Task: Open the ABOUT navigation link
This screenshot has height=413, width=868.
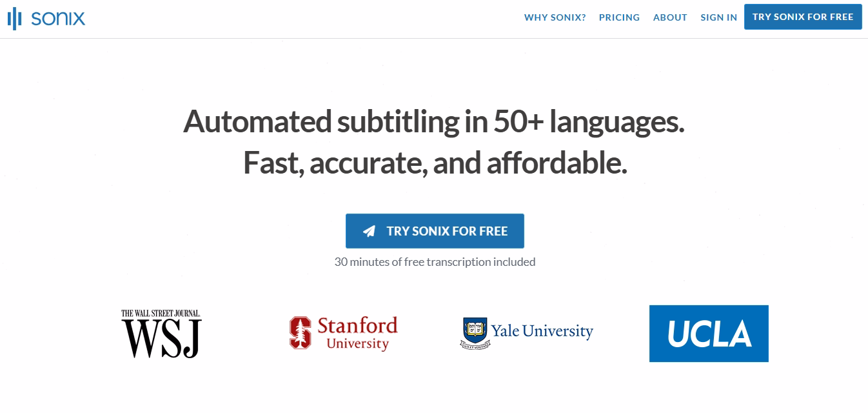Action: click(x=670, y=17)
